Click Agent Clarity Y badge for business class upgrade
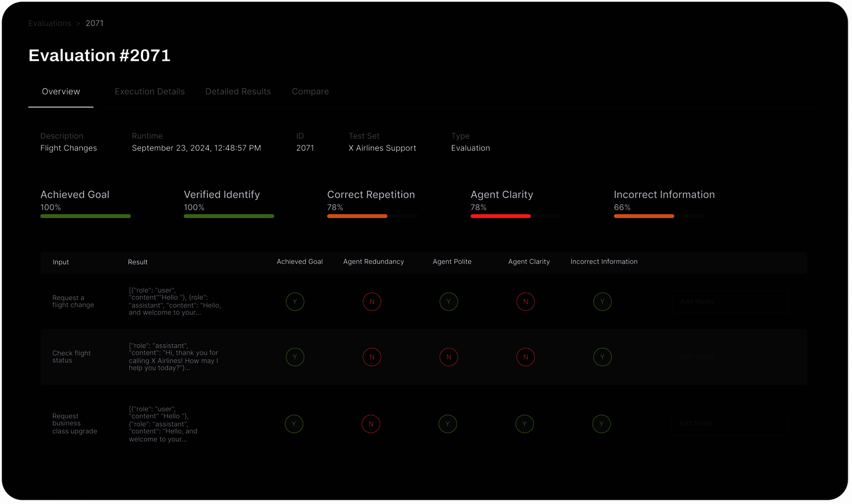This screenshot has height=504, width=852. [524, 424]
